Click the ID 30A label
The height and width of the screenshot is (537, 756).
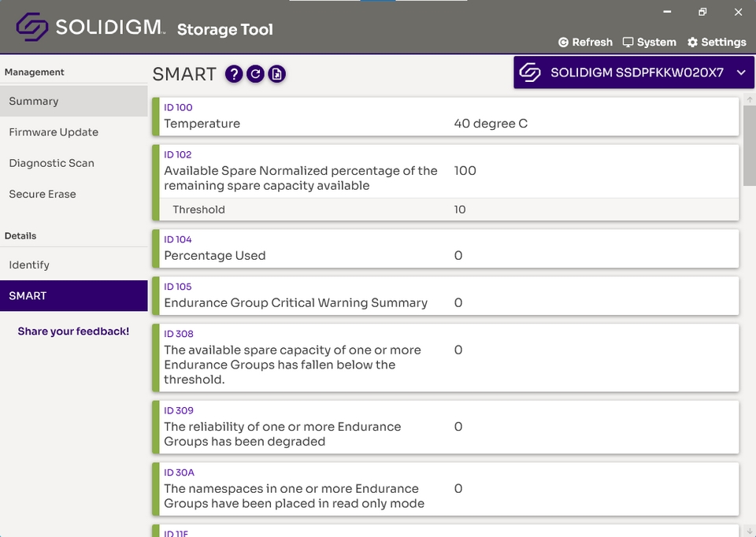click(x=180, y=473)
